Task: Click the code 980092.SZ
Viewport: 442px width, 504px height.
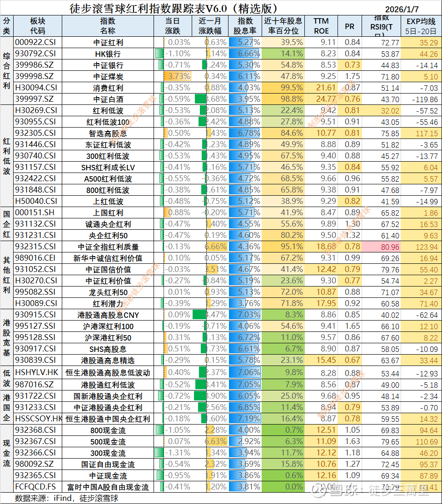Action: (35, 464)
